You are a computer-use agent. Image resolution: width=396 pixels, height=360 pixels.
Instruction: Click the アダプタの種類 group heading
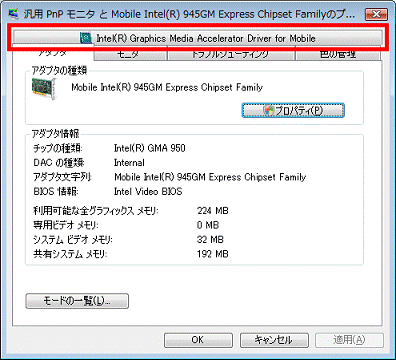click(x=59, y=70)
